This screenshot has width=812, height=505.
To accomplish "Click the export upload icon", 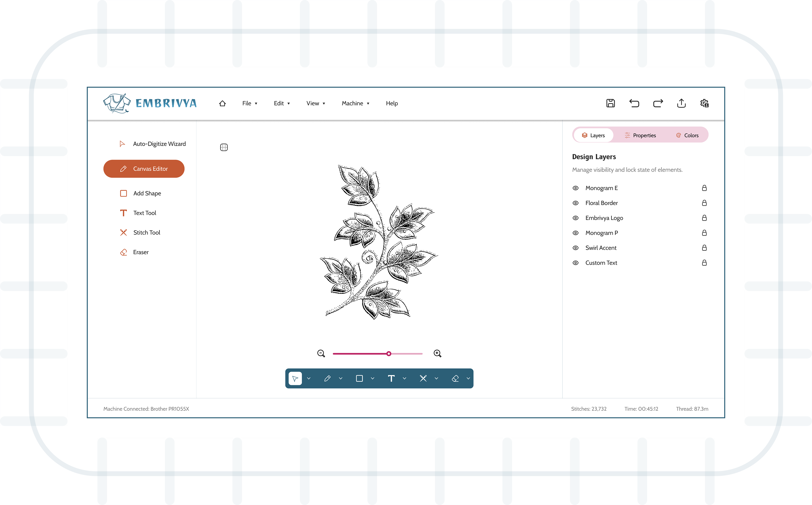I will point(681,103).
